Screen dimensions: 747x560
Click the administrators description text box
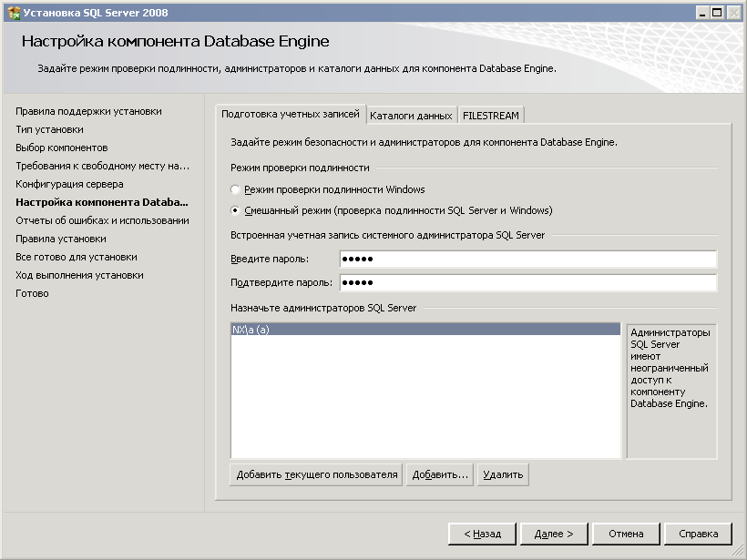tap(671, 392)
